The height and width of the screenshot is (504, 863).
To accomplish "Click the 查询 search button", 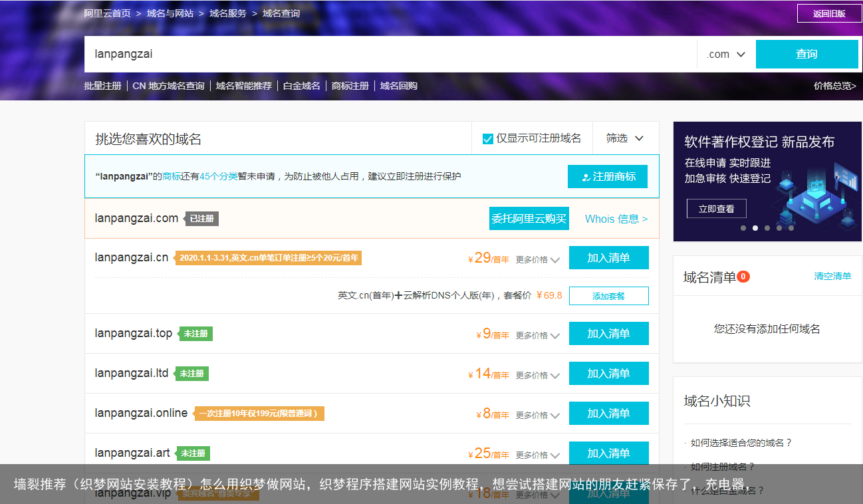I will point(806,54).
